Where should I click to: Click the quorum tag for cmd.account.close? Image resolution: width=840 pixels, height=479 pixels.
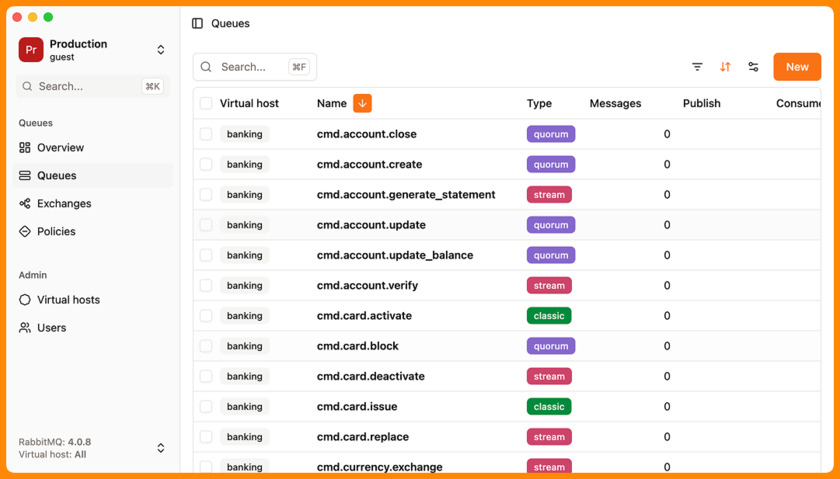click(551, 134)
